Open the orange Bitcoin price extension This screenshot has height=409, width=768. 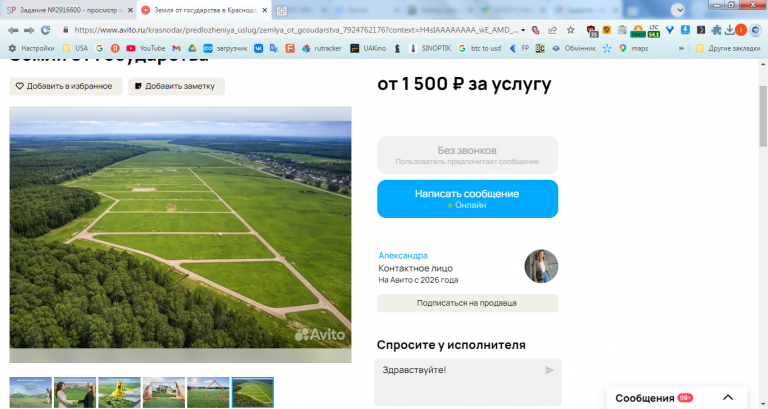tap(638, 31)
